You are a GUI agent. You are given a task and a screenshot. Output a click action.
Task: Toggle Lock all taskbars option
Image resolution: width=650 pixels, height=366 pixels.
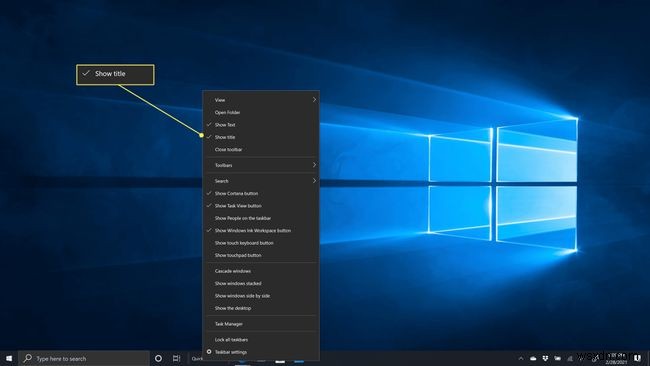[x=261, y=340]
